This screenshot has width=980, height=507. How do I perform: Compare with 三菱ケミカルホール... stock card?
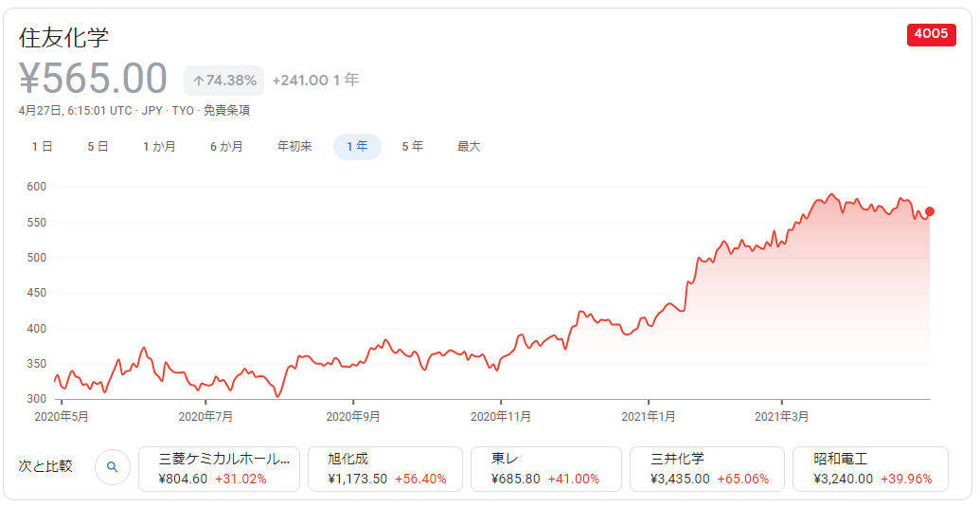pyautogui.click(x=219, y=469)
